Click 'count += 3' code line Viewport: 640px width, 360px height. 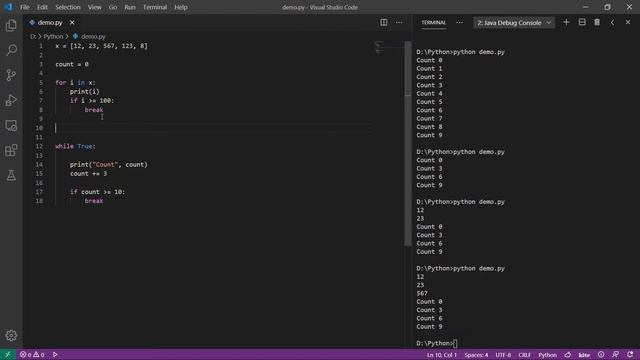pos(89,173)
